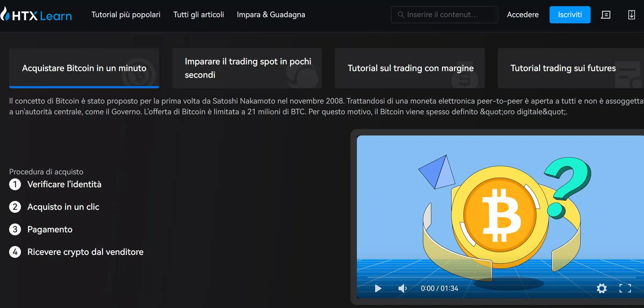644x308 pixels.
Task: Click the Iscriviti sign-up button
Action: [x=570, y=15]
